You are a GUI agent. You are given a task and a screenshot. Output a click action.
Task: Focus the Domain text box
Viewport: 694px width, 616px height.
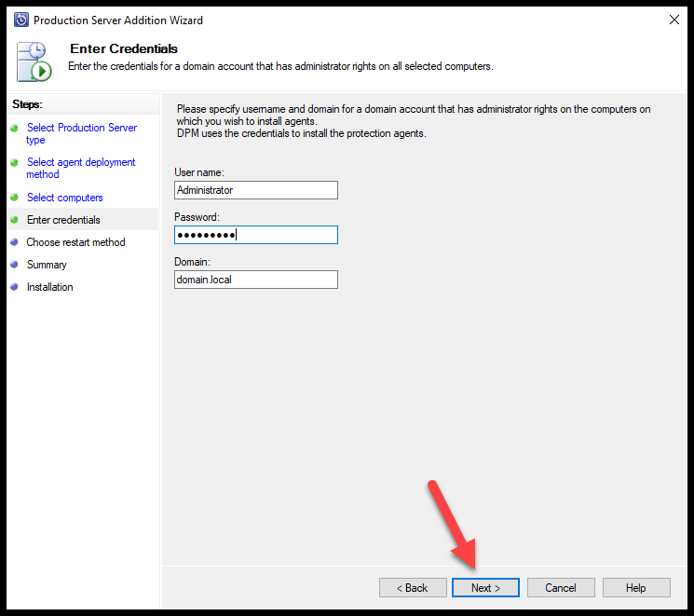(x=256, y=280)
